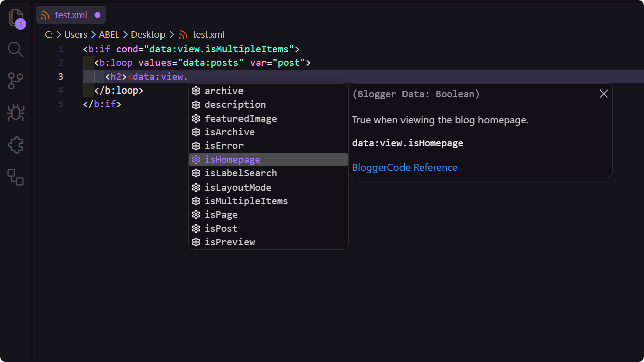644x362 pixels.
Task: Click "True when viewing the blog homepage." text
Action: tap(440, 120)
